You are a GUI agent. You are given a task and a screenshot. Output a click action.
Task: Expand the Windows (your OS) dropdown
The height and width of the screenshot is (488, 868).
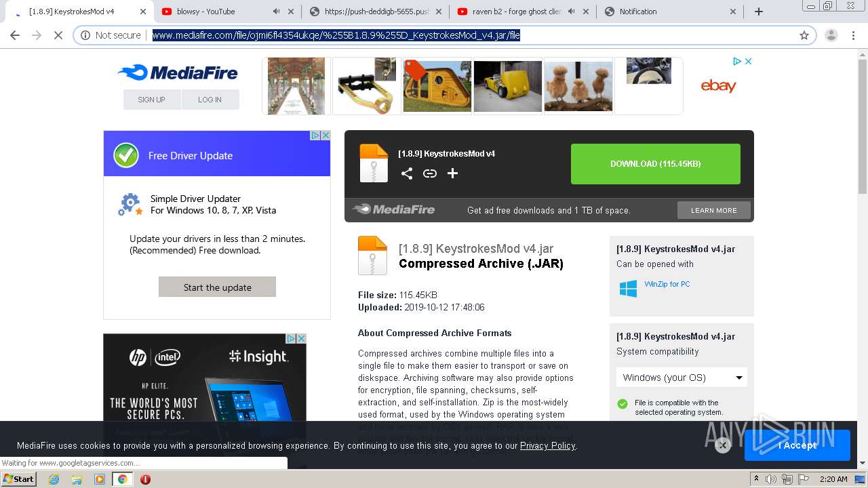[x=682, y=378]
